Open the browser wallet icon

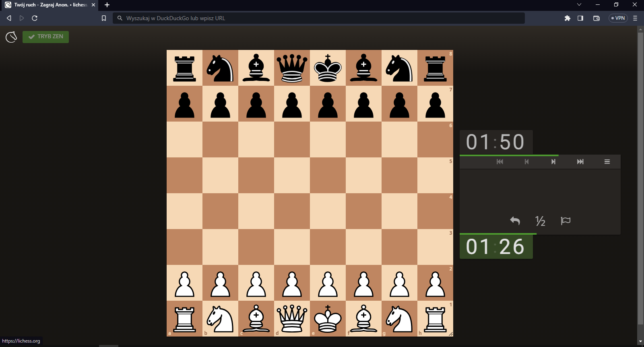coord(597,18)
